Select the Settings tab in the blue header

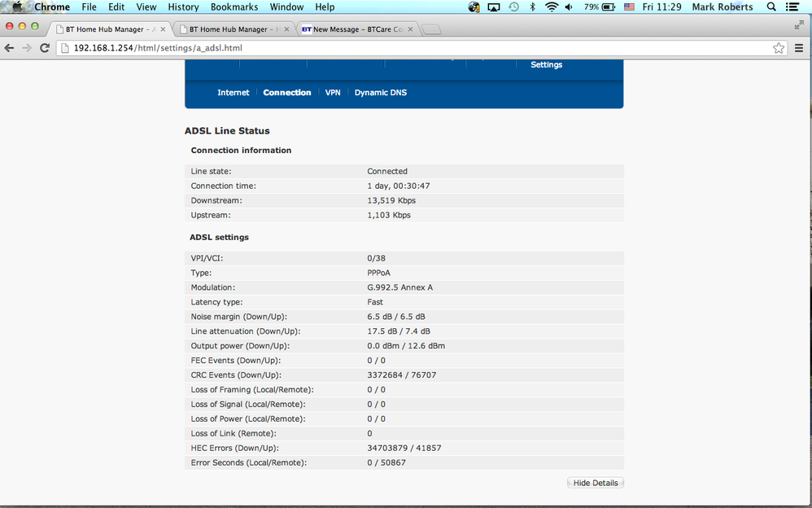[x=546, y=65]
